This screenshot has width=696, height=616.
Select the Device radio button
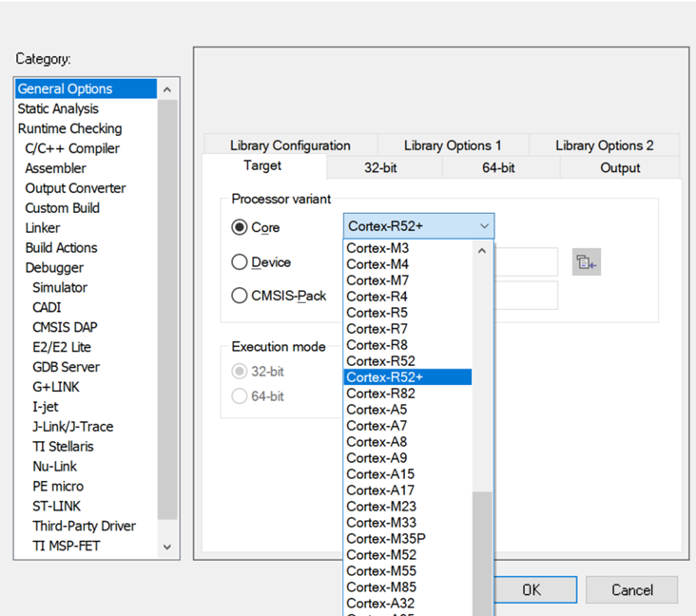(240, 262)
